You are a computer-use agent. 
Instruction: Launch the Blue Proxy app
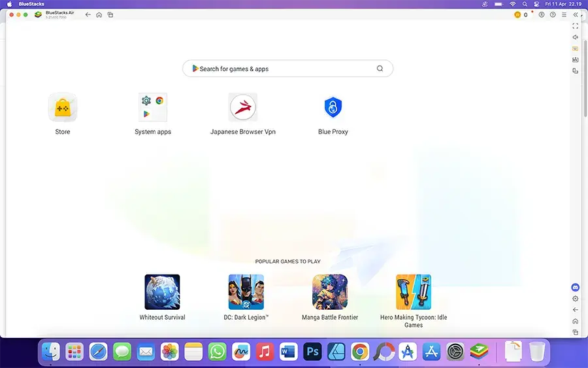tap(333, 108)
